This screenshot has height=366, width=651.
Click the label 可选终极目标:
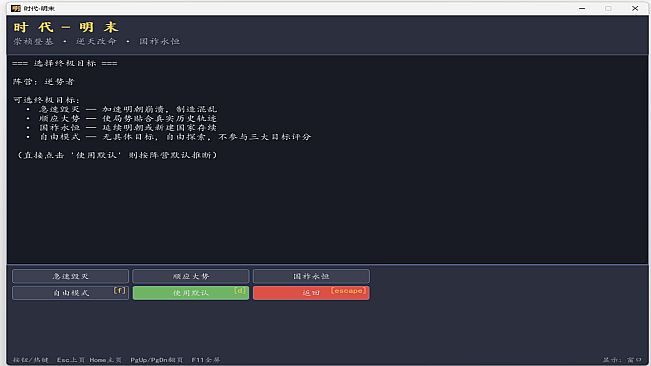(46, 100)
